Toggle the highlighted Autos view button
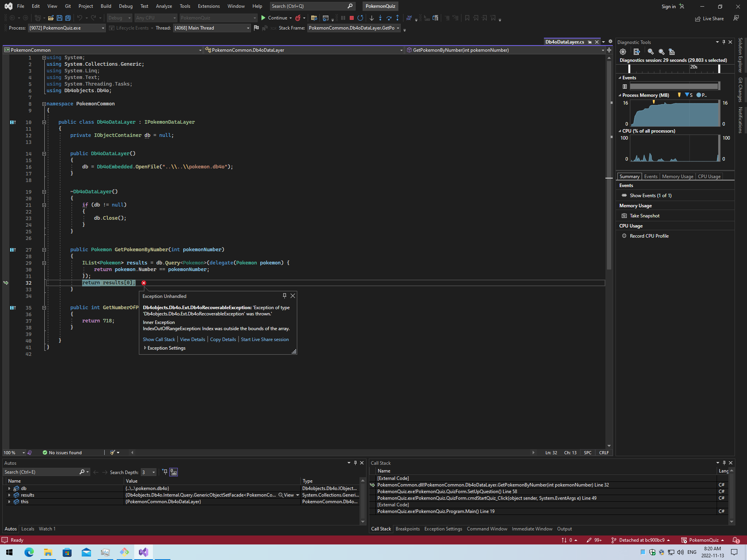The width and height of the screenshot is (747, 560). [174, 472]
